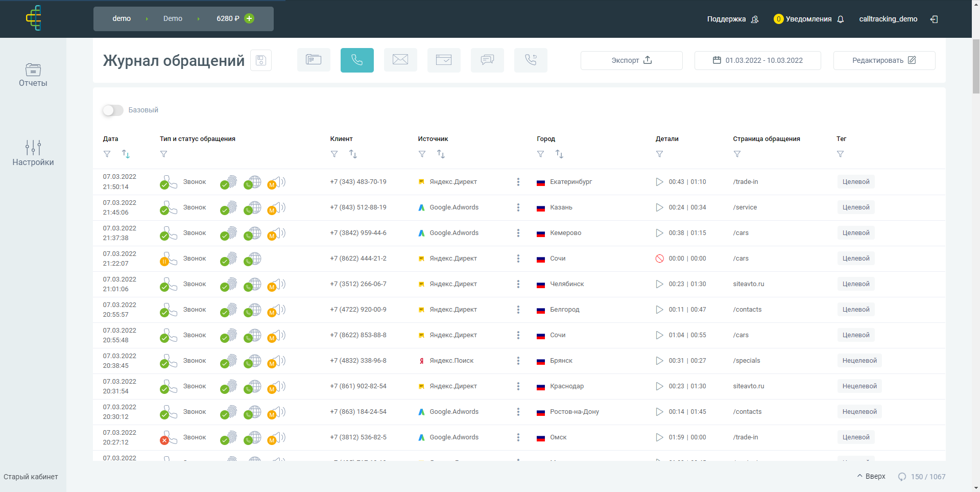The width and height of the screenshot is (980, 492).
Task: Toggle the Базовый switch
Action: 113,110
